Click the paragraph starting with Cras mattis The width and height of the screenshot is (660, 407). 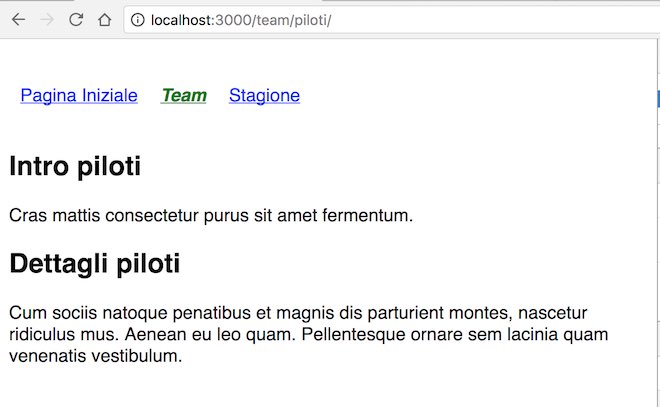210,215
